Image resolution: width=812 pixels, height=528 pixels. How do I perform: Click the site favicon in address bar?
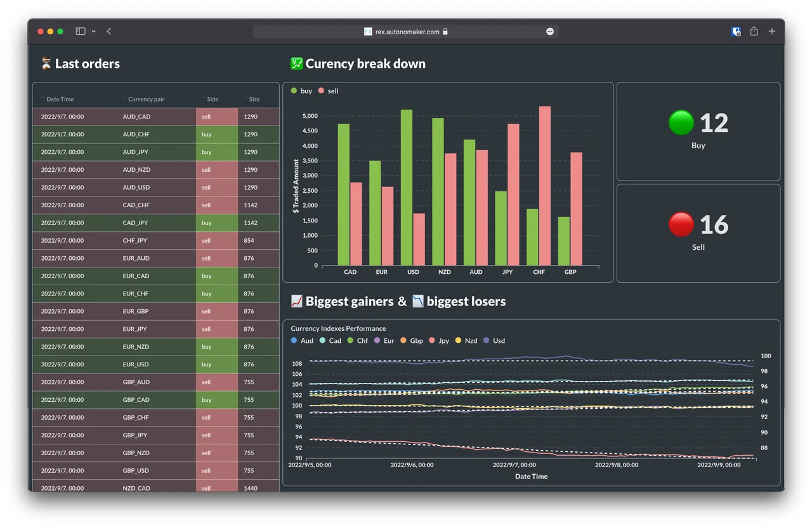point(368,32)
